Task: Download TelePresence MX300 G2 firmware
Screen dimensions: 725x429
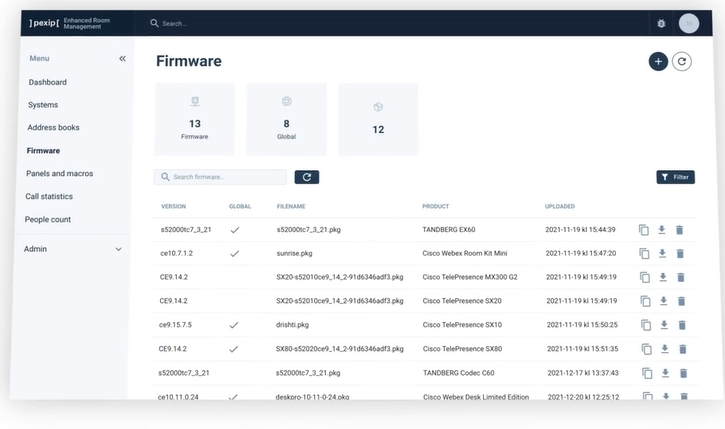Action: (663, 277)
